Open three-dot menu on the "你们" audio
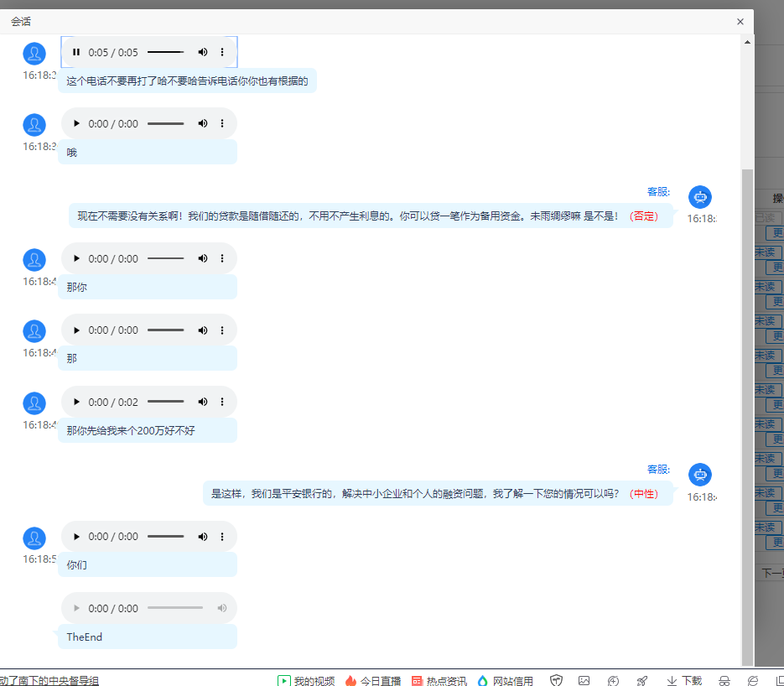 tap(222, 536)
